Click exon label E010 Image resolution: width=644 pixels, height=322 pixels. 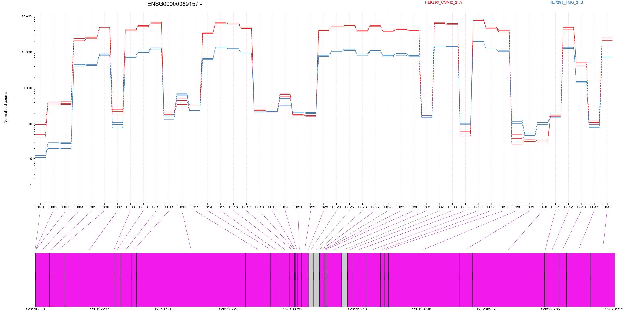click(156, 207)
